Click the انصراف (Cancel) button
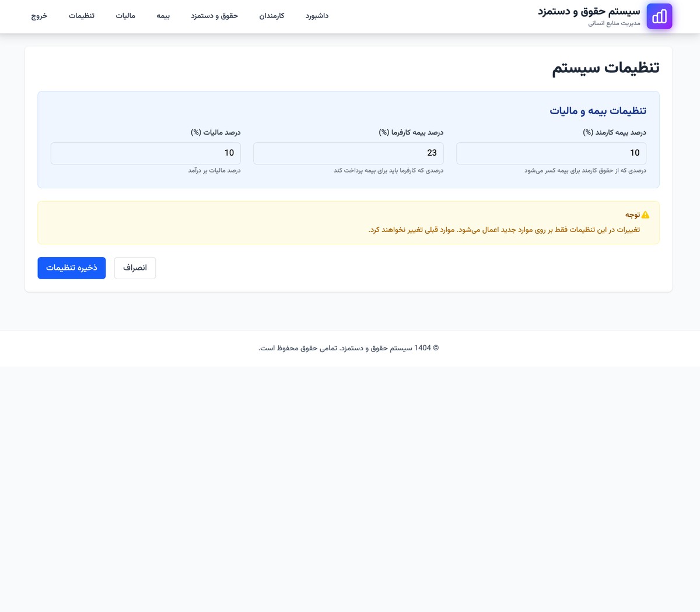 [x=135, y=268]
